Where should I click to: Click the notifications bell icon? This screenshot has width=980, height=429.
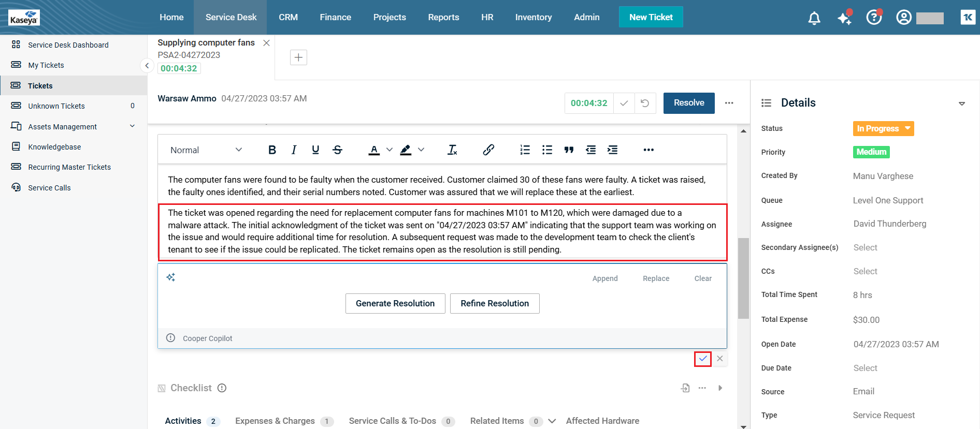click(x=814, y=18)
